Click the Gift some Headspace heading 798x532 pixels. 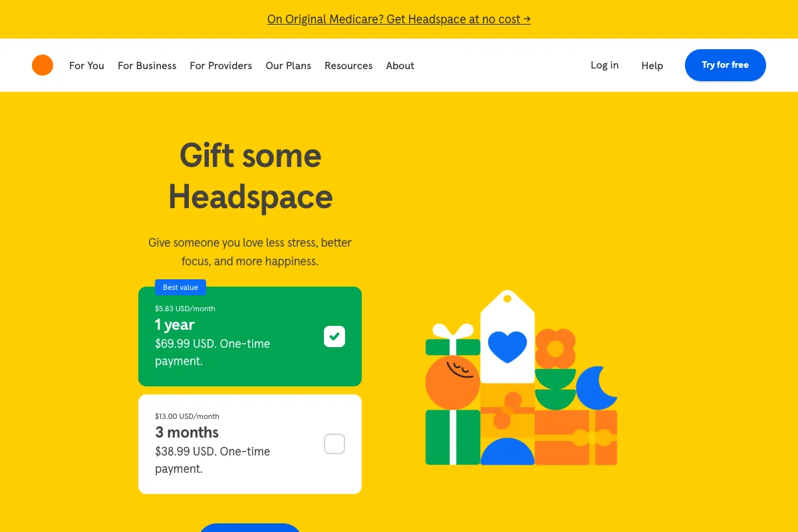point(250,176)
